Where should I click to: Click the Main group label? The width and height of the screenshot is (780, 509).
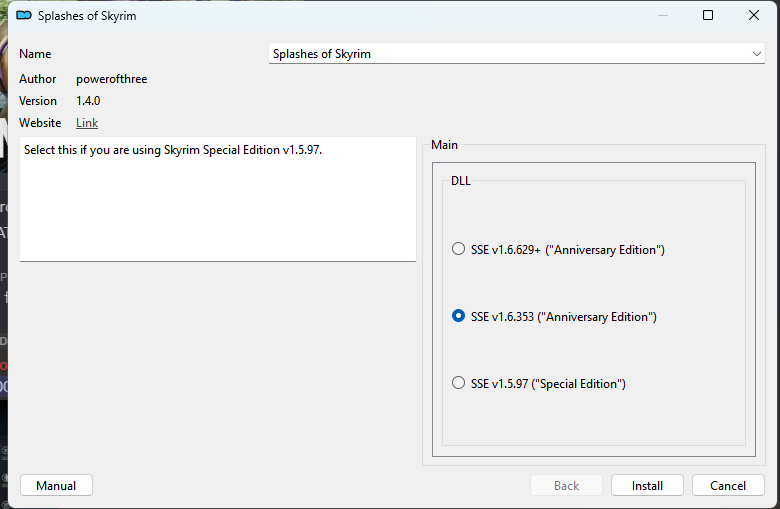click(444, 145)
